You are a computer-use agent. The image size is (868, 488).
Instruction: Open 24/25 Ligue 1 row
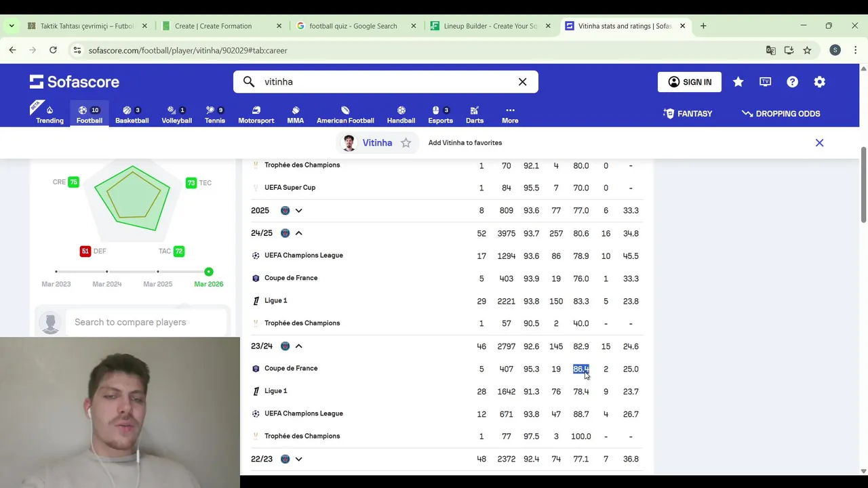(447, 301)
